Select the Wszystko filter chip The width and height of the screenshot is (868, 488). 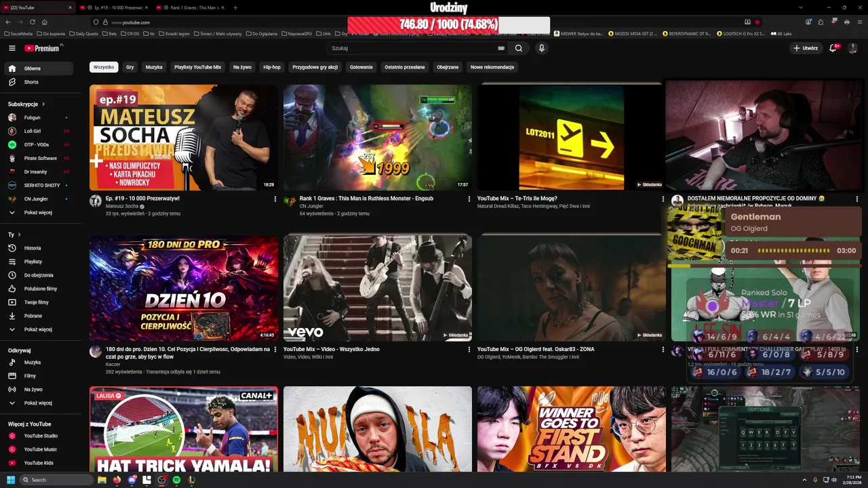(104, 67)
